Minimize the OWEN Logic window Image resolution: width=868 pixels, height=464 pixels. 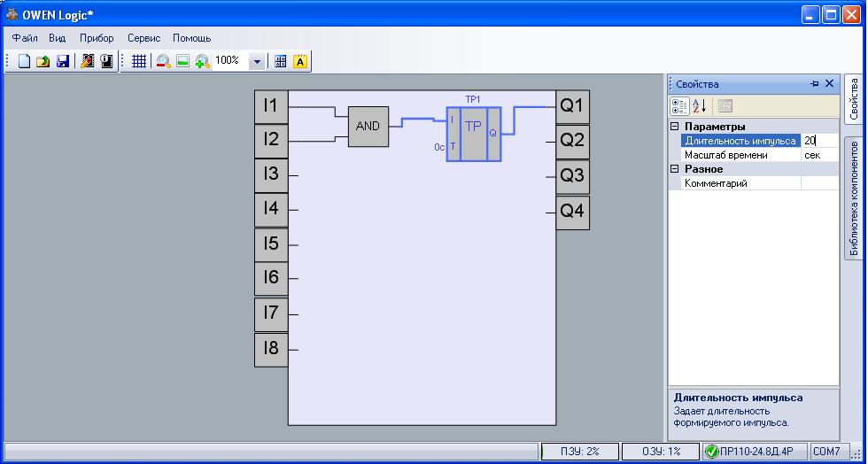pos(811,15)
